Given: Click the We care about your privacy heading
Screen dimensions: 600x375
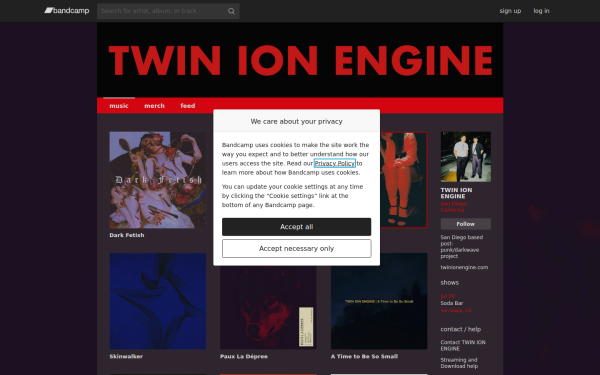Looking at the screenshot, I should [297, 121].
